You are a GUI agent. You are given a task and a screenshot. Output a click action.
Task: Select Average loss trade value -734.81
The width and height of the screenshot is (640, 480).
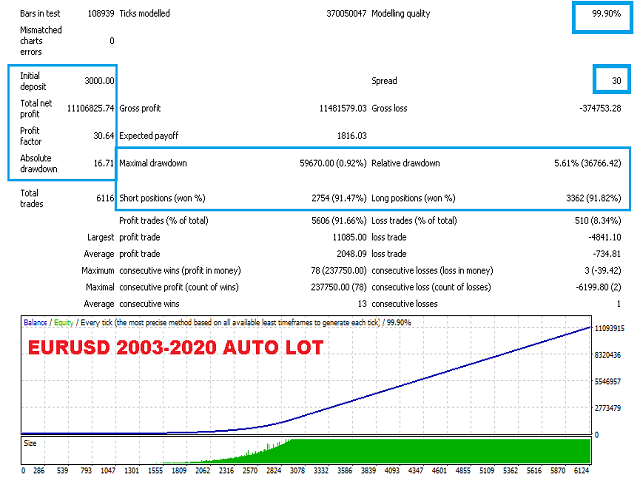click(607, 254)
